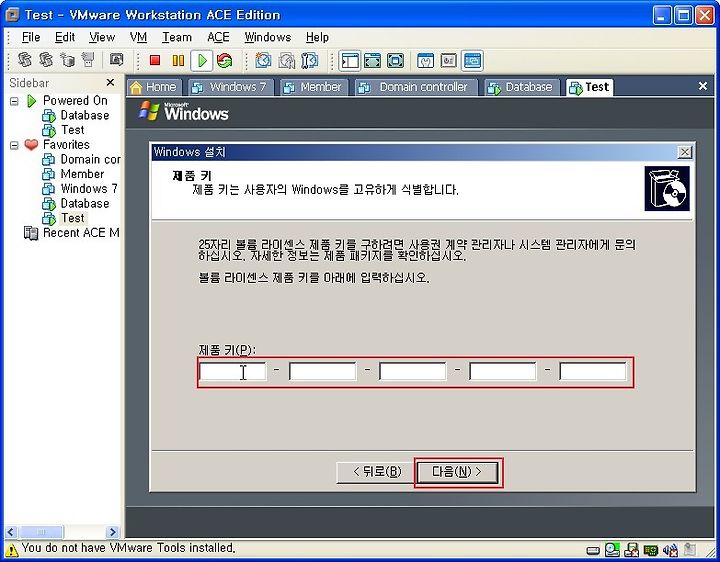Collapse the Favorites tree group
Image resolution: width=720 pixels, height=562 pixels.
pos(15,145)
